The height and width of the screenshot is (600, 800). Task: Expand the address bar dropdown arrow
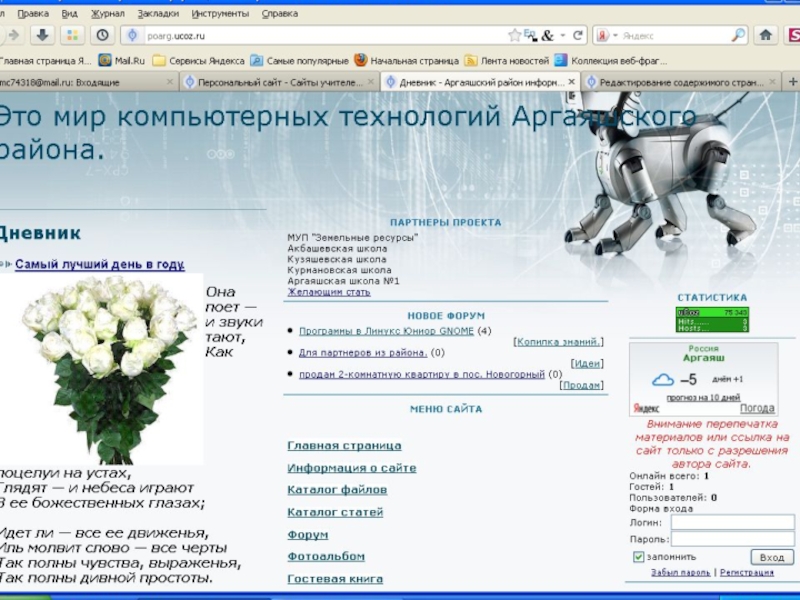pos(563,35)
